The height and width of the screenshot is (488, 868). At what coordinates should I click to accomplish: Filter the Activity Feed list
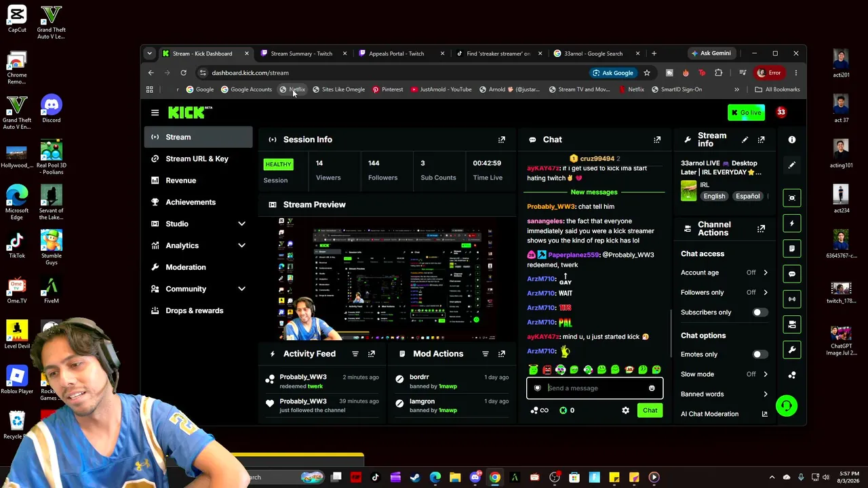pyautogui.click(x=355, y=354)
